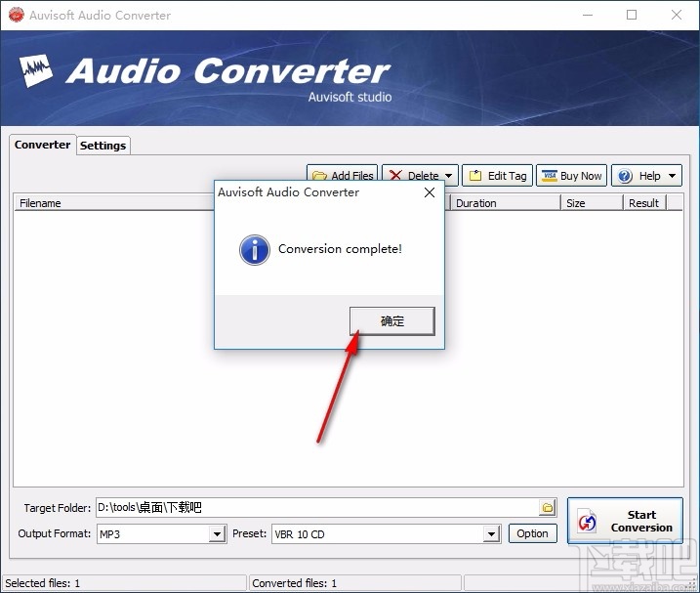Click the Audio Converter waveform logo
The height and width of the screenshot is (593, 700).
point(36,70)
